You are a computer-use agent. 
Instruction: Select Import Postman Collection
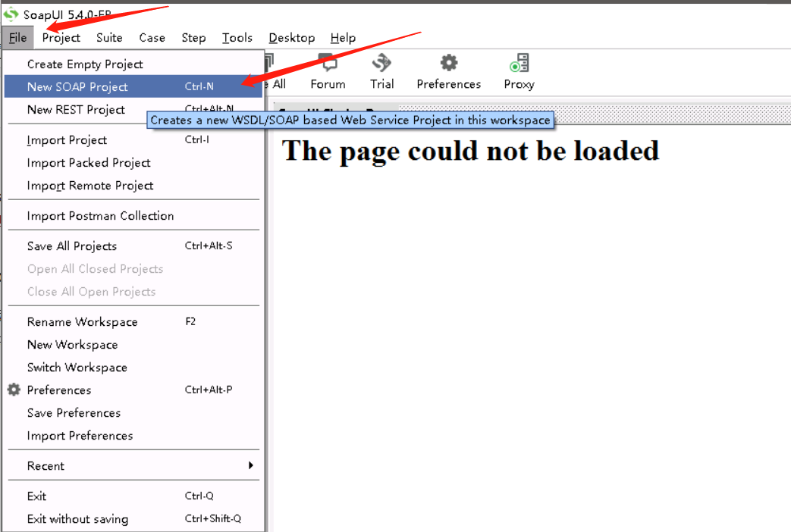tap(133, 215)
